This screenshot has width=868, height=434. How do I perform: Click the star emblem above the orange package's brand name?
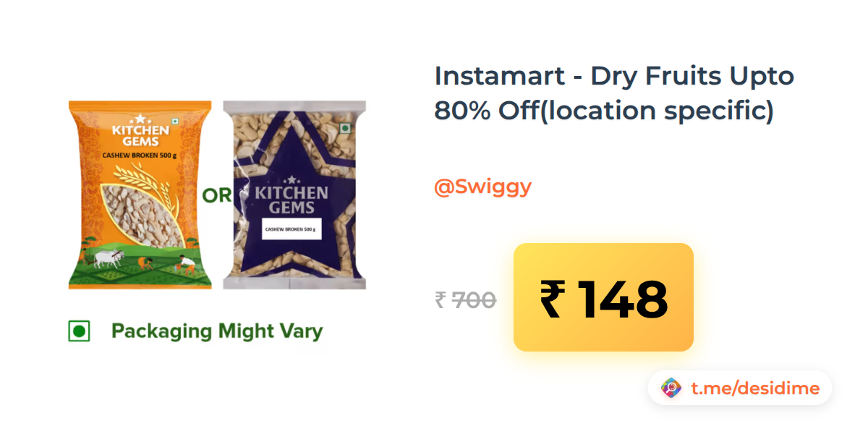coord(140,116)
